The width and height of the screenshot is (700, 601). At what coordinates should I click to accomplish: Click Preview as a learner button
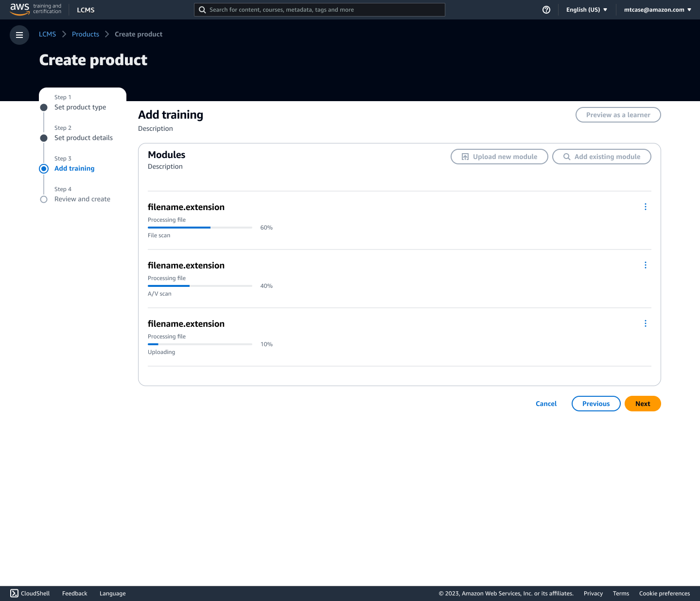point(618,115)
